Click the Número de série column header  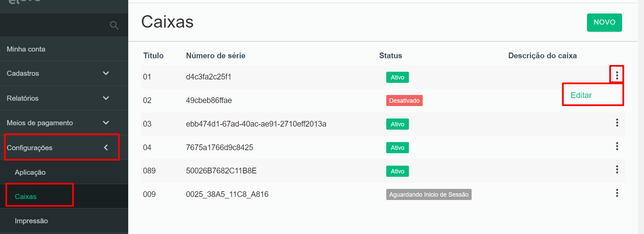216,56
